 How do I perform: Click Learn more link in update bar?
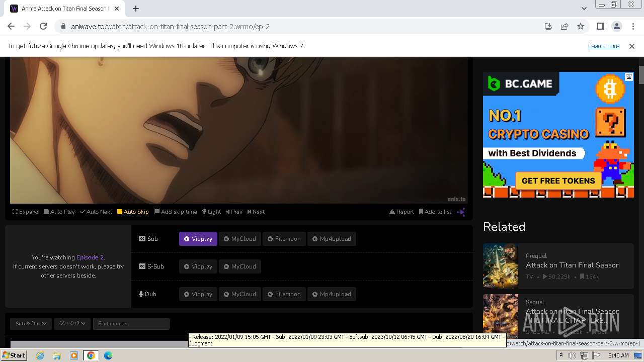click(x=604, y=46)
